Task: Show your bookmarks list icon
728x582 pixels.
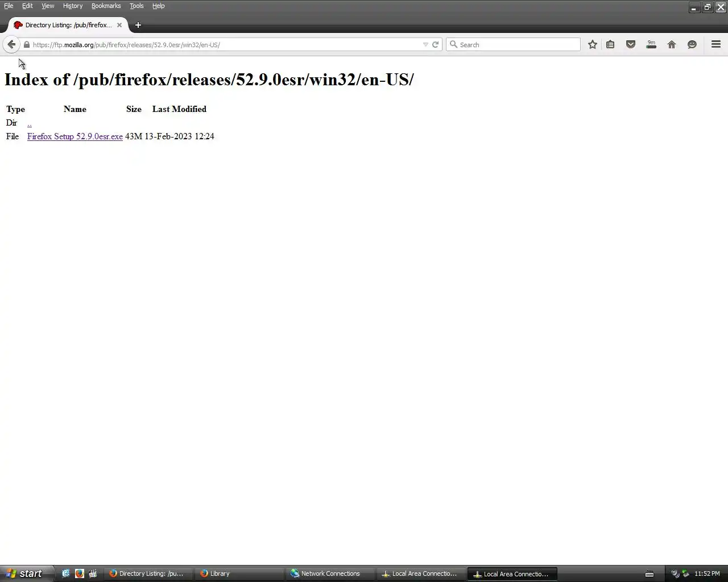Action: (610, 44)
